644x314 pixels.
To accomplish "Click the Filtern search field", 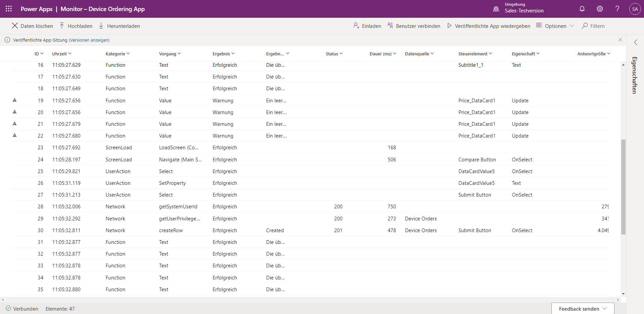I will point(597,26).
